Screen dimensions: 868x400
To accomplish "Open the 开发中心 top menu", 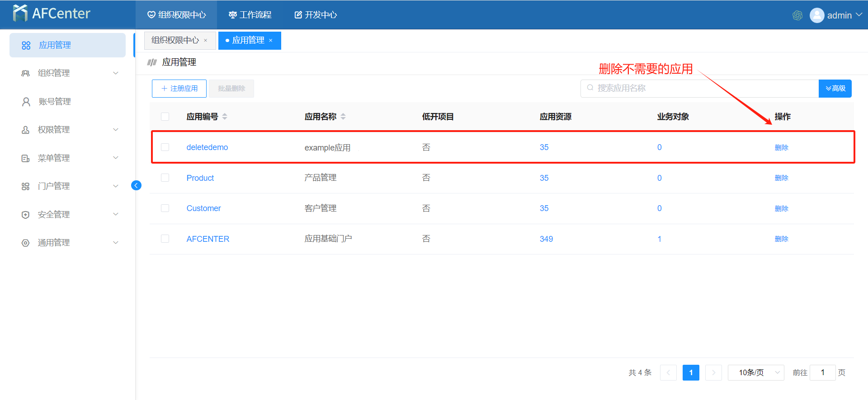I will 316,15.
